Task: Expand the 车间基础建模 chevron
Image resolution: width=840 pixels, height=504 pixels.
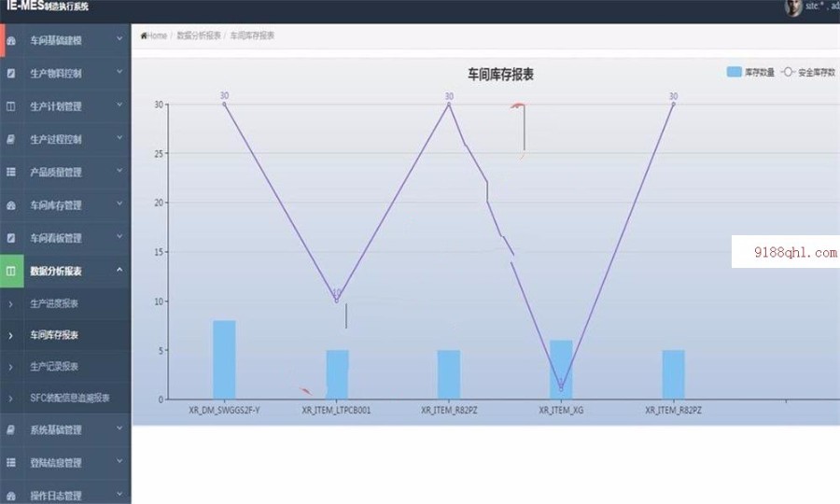Action: [119, 38]
